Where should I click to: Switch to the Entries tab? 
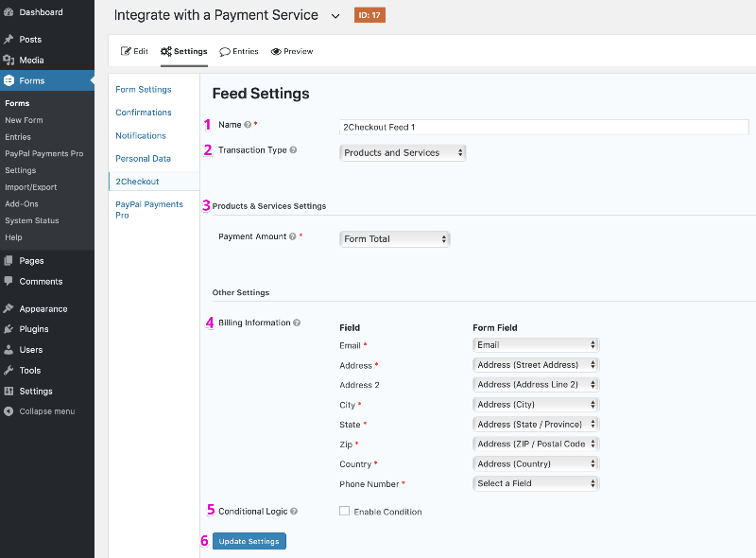coord(238,51)
